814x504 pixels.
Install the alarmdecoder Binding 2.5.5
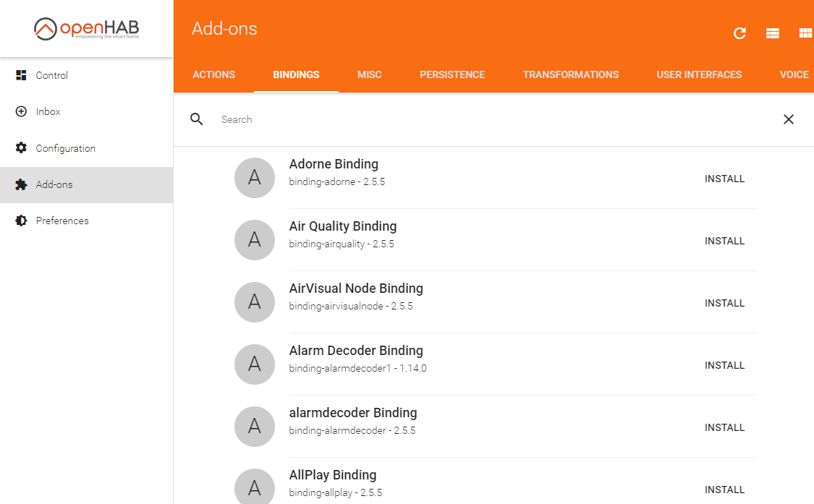click(725, 427)
